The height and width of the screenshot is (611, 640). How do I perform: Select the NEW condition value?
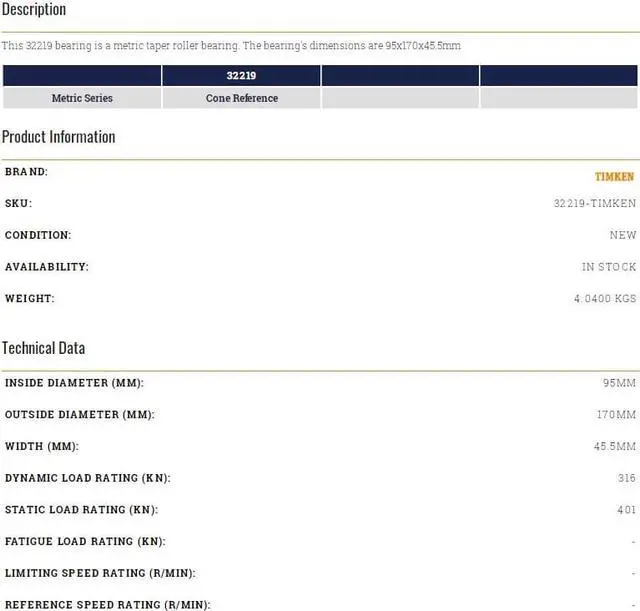(622, 236)
